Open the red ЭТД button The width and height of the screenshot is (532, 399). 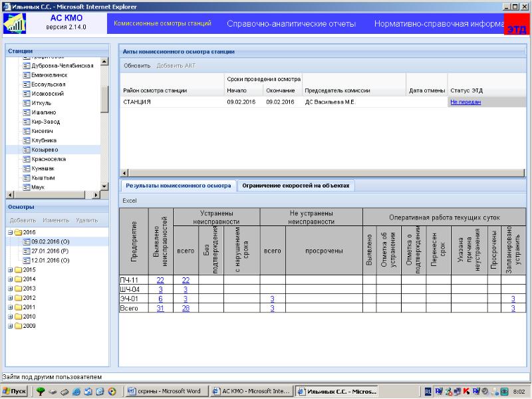pyautogui.click(x=516, y=24)
